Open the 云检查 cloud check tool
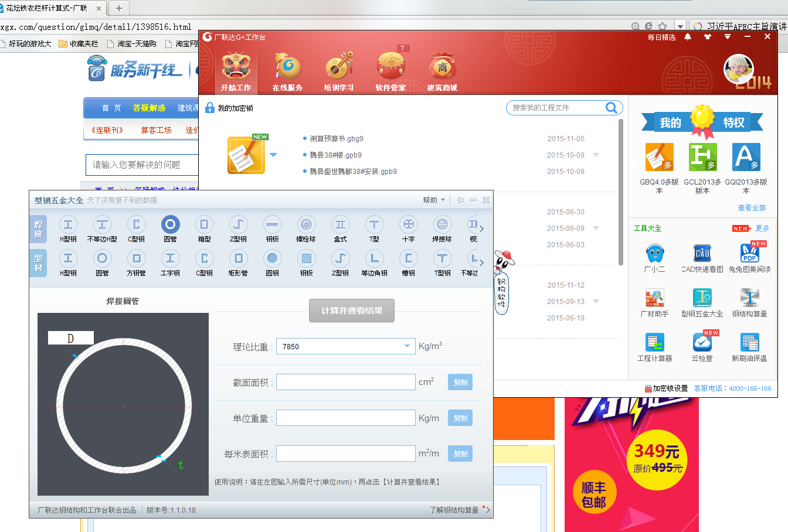 (x=702, y=343)
